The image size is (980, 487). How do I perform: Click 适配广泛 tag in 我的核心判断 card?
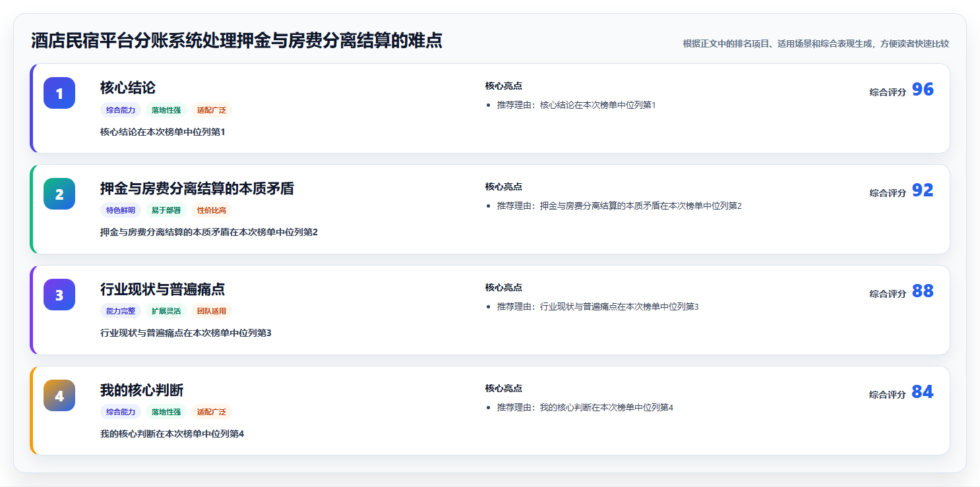point(212,412)
